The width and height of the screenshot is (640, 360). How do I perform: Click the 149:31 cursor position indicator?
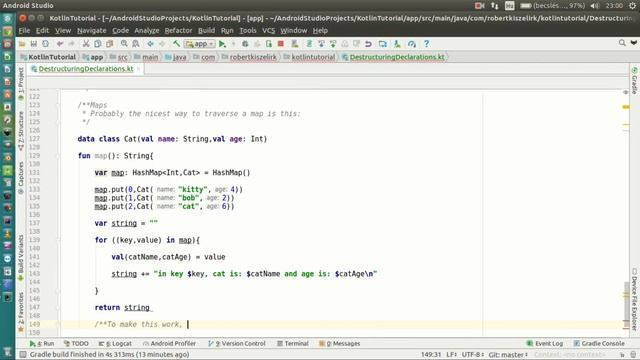pyautogui.click(x=431, y=355)
